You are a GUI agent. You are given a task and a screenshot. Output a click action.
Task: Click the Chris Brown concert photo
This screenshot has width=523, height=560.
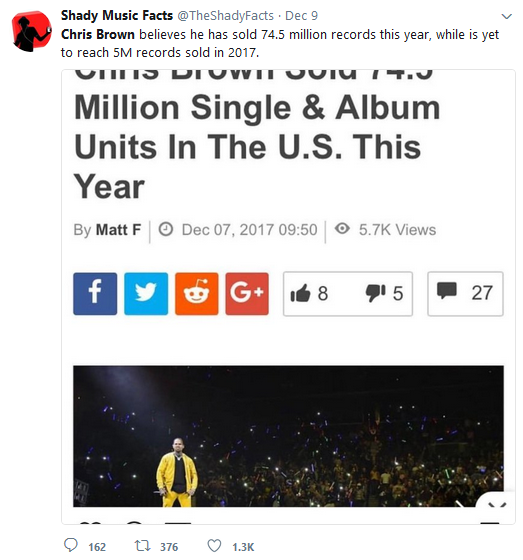pos(288,436)
